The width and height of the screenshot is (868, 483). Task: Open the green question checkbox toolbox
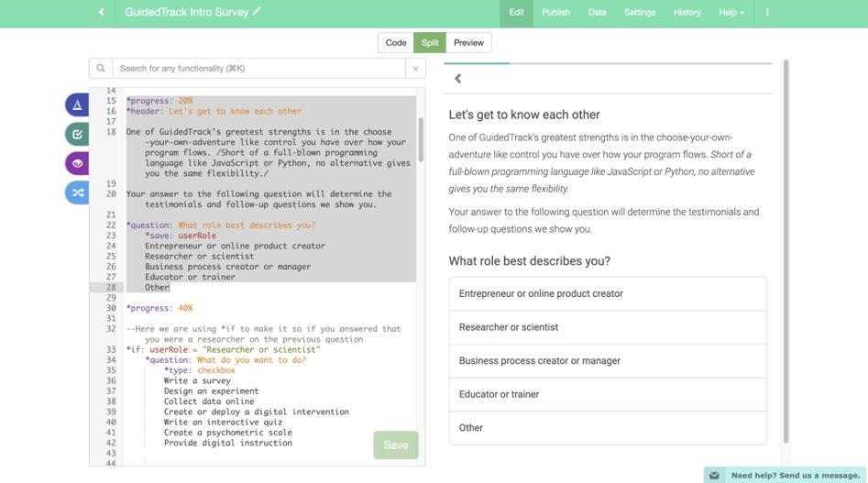[x=77, y=134]
